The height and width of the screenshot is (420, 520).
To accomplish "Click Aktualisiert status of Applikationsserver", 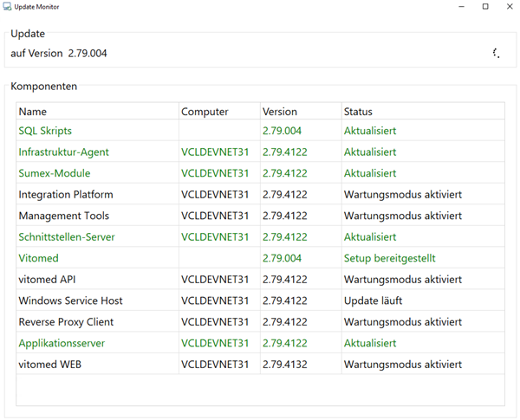I will point(370,343).
